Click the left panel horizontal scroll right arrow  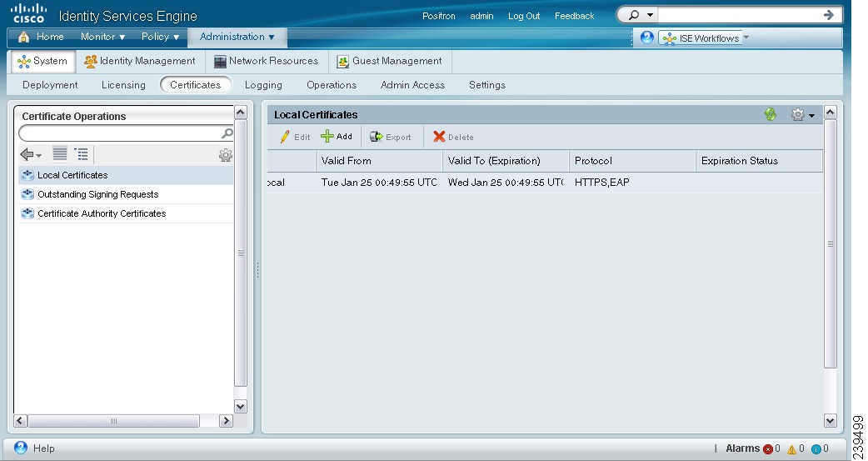[x=226, y=420]
